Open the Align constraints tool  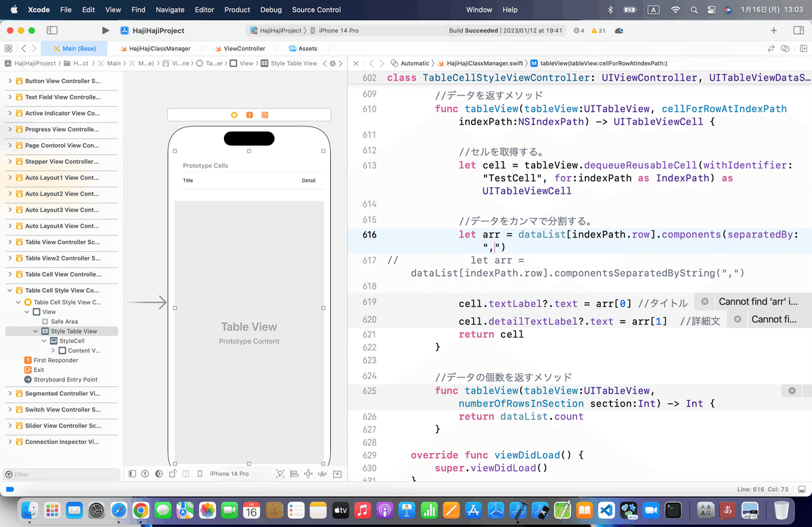point(294,474)
